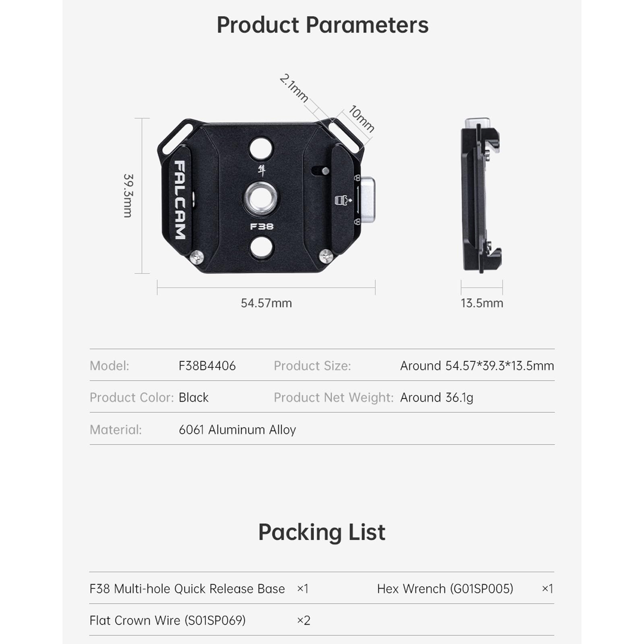This screenshot has height=644, width=644.
Task: Click the Packing List heading
Action: (322, 532)
